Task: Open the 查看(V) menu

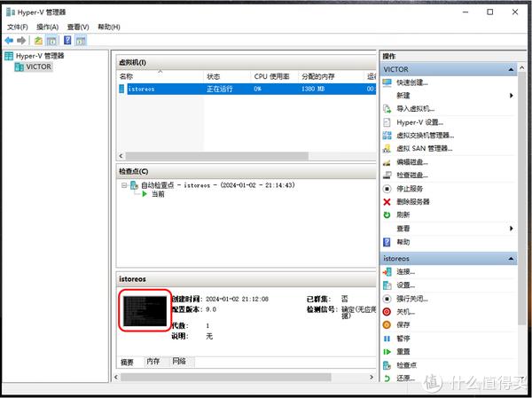Action: tap(78, 27)
